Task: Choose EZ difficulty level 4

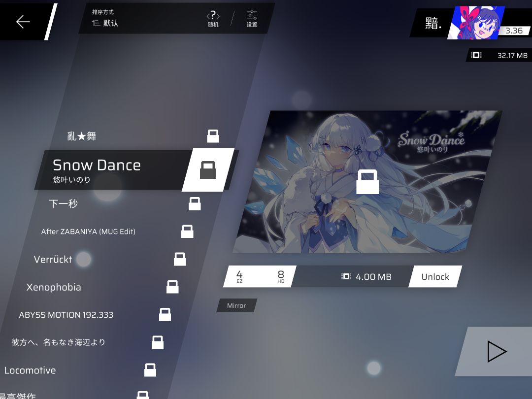Action: coord(239,276)
